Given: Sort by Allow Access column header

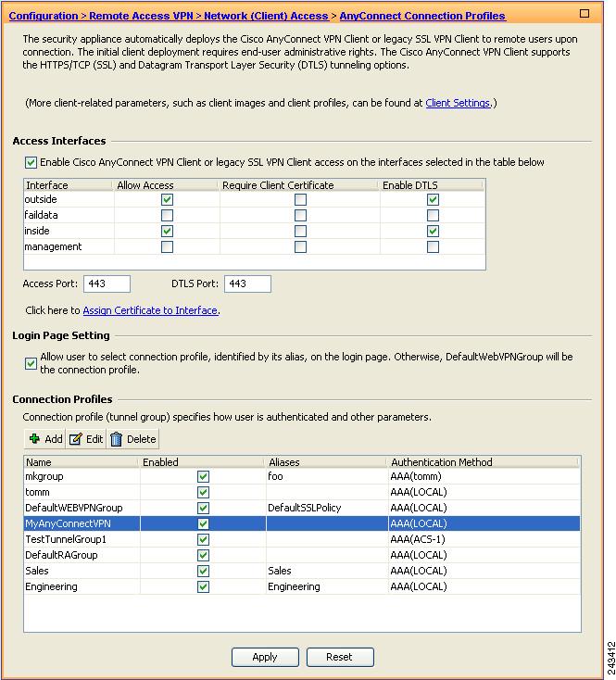Looking at the screenshot, I should (x=167, y=185).
